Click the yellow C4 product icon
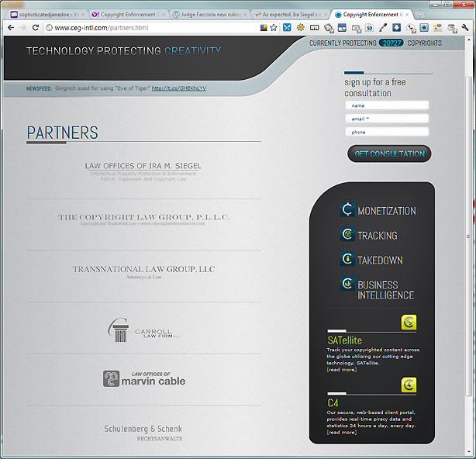The image size is (476, 459). [409, 385]
